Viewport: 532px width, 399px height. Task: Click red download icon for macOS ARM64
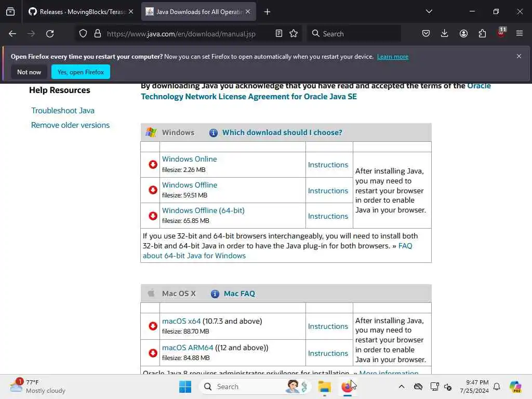click(x=153, y=353)
